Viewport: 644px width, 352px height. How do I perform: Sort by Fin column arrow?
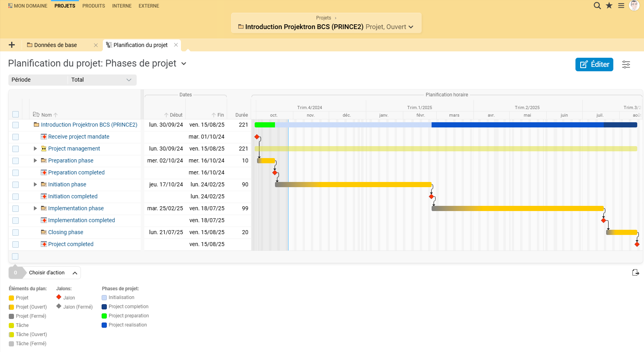(x=214, y=115)
